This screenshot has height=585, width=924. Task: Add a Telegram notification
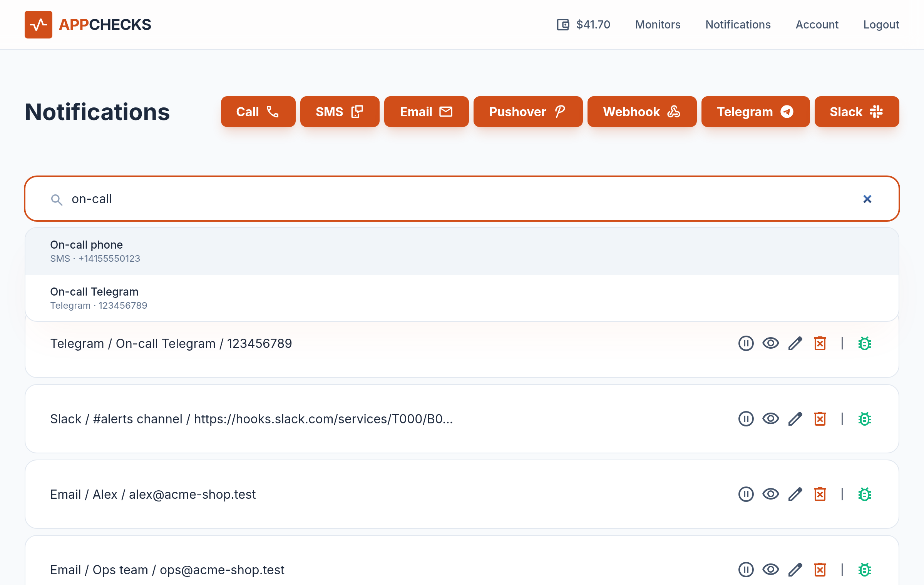click(x=755, y=112)
